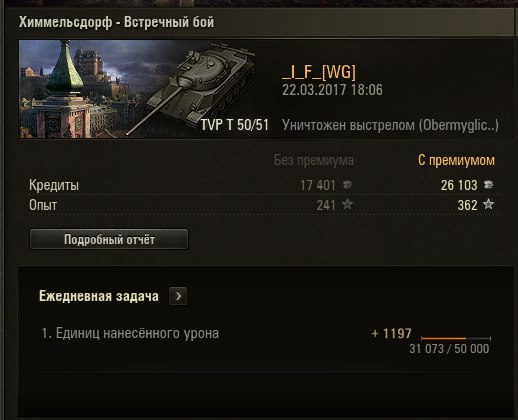Click the Единиц нанесённого урона task entry
The width and height of the screenshot is (518, 420).
click(130, 333)
